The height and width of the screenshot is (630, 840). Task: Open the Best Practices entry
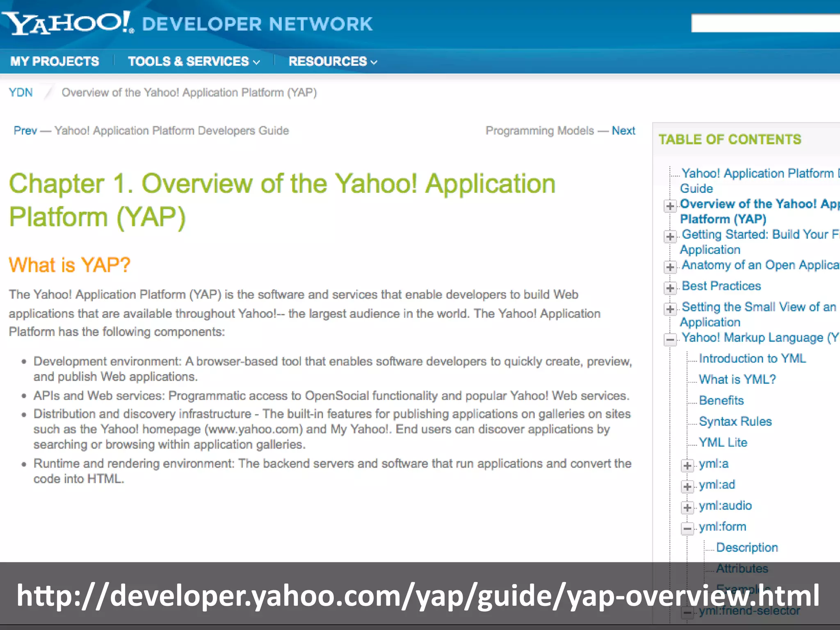point(721,286)
